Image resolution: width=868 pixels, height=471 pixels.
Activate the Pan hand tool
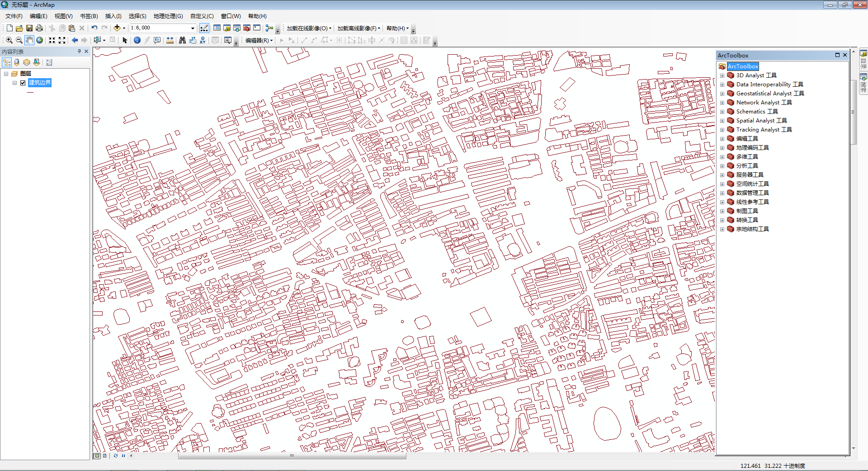29,40
